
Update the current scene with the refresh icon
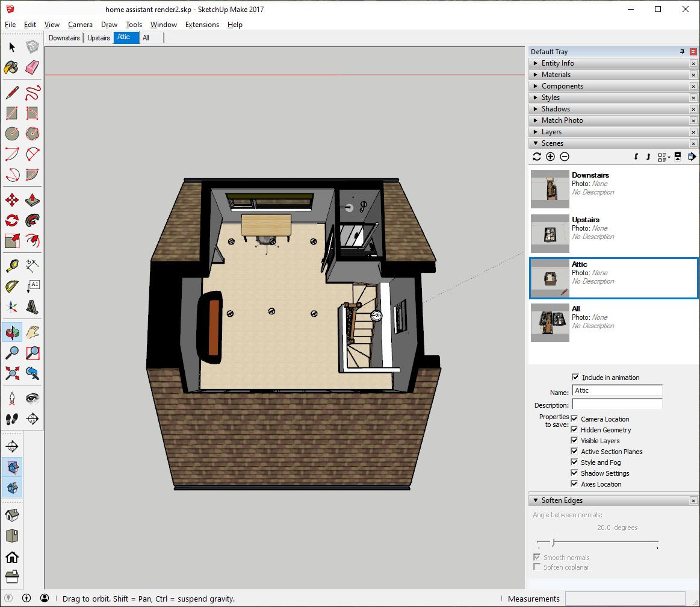point(537,157)
